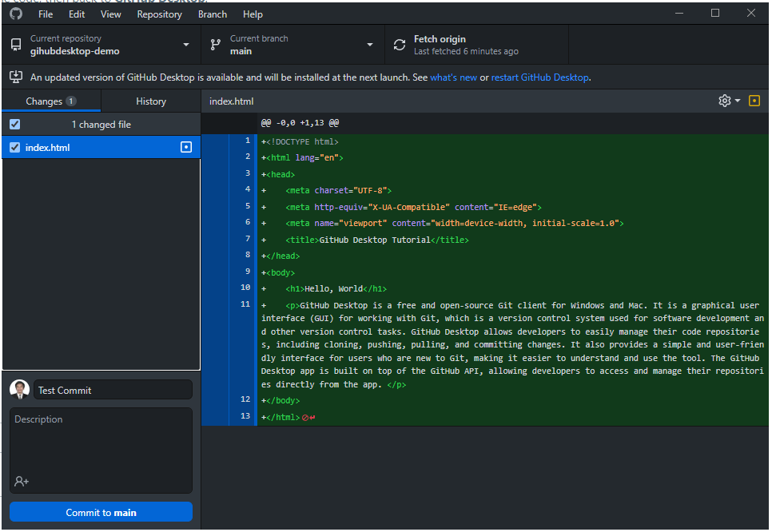Expand the Current repository dropdown
The height and width of the screenshot is (532, 772).
(x=186, y=45)
